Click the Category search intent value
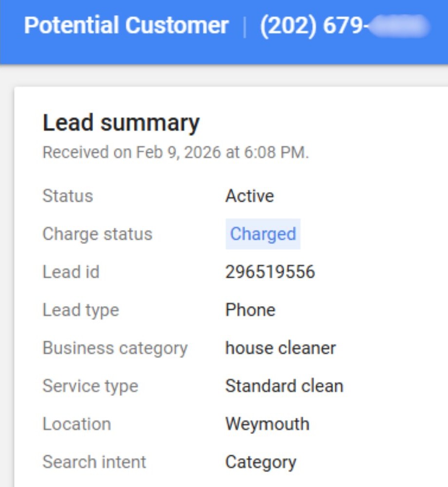 pyautogui.click(x=261, y=462)
